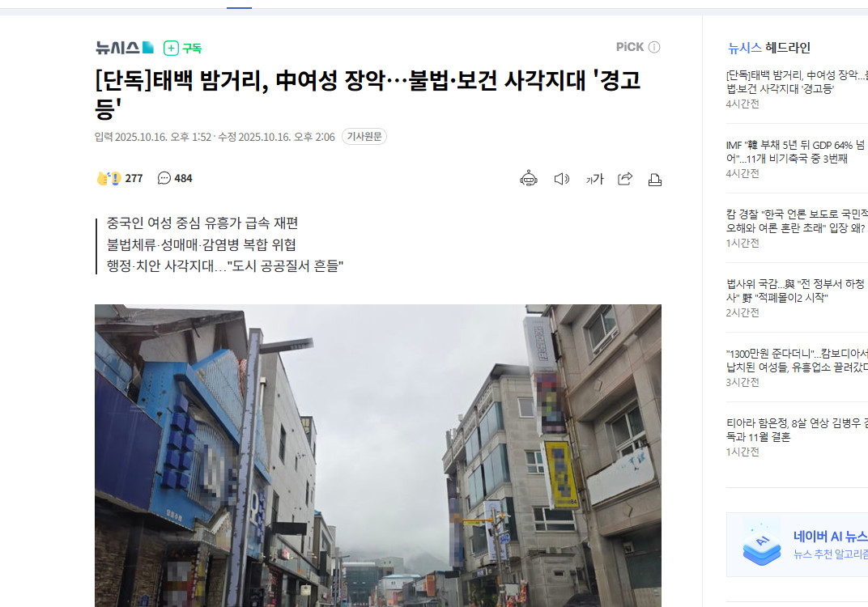Print the article using printer icon
The width and height of the screenshot is (868, 607).
coord(655,180)
